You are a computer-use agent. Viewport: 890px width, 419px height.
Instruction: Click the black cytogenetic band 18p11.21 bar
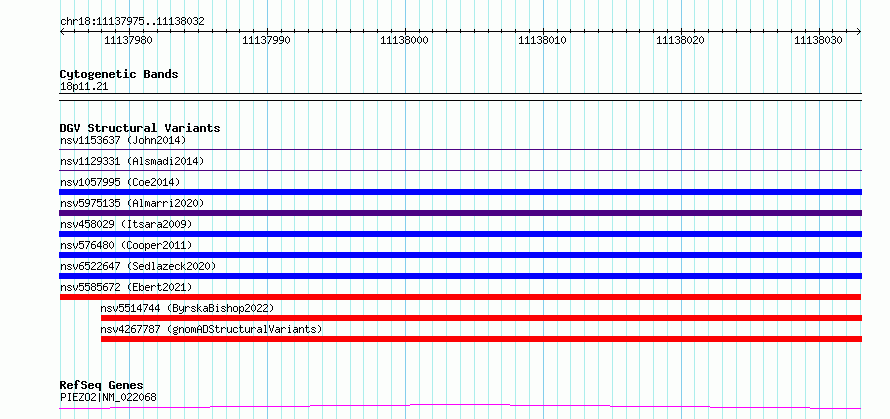tap(460, 97)
